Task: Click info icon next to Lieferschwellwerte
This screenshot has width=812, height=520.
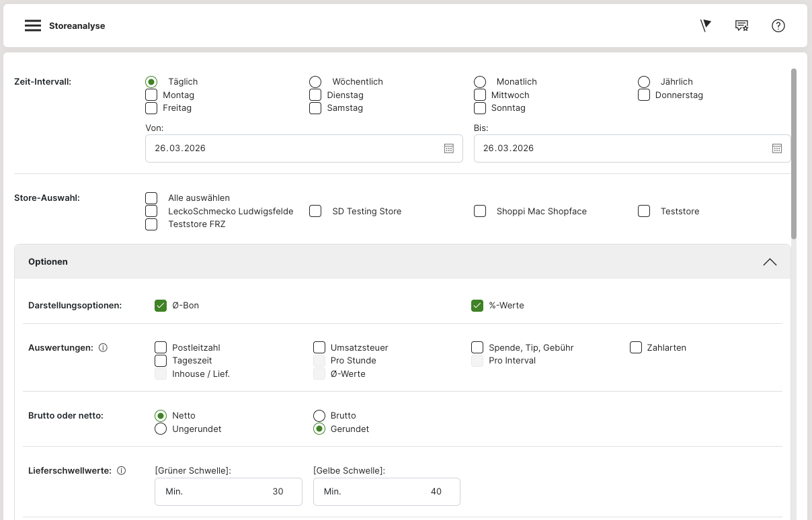Action: pos(122,471)
